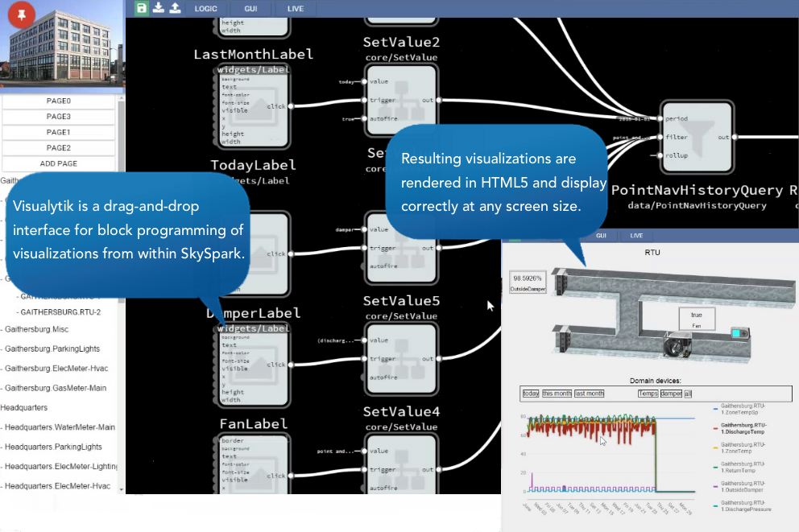Screen dimensions: 799x532
Task: Open PAGE1 in the page list
Action: [59, 132]
